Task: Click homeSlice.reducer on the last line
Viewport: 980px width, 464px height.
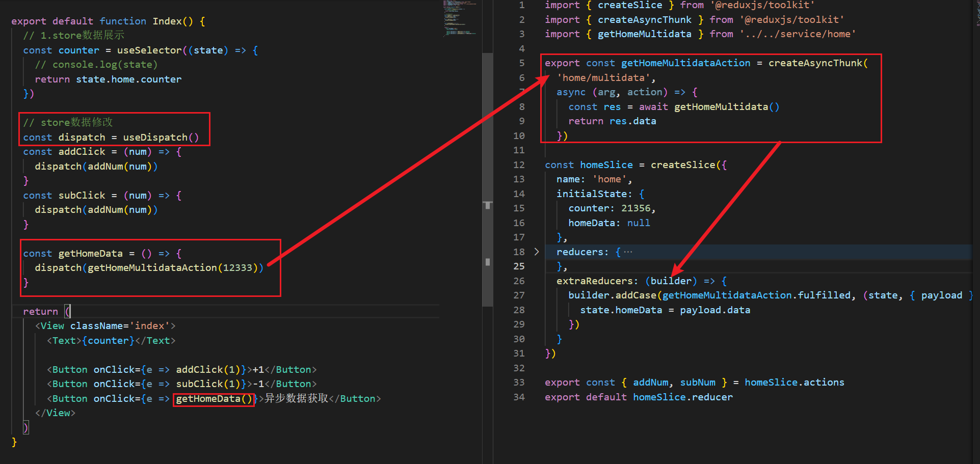Action: (683, 397)
